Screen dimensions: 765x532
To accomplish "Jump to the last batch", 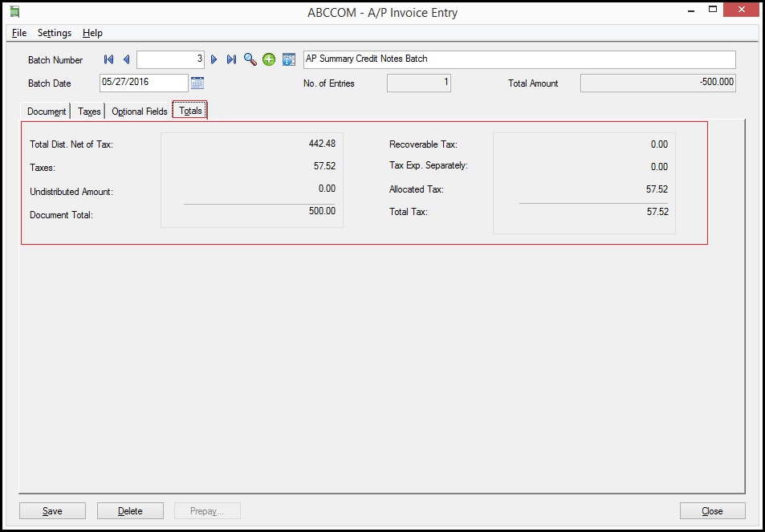I will (231, 59).
